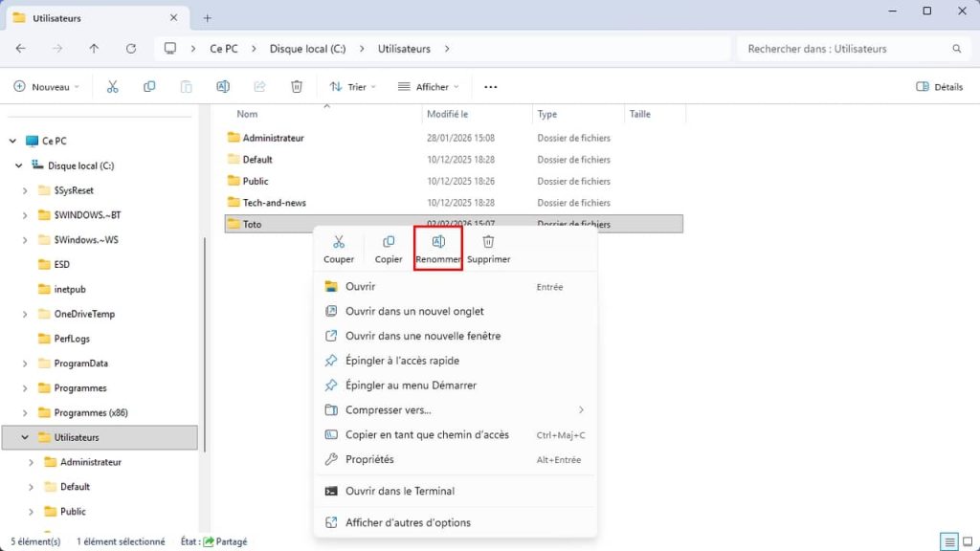Click the Paste icon in the toolbar
This screenshot has height=551, width=980.
(x=186, y=86)
